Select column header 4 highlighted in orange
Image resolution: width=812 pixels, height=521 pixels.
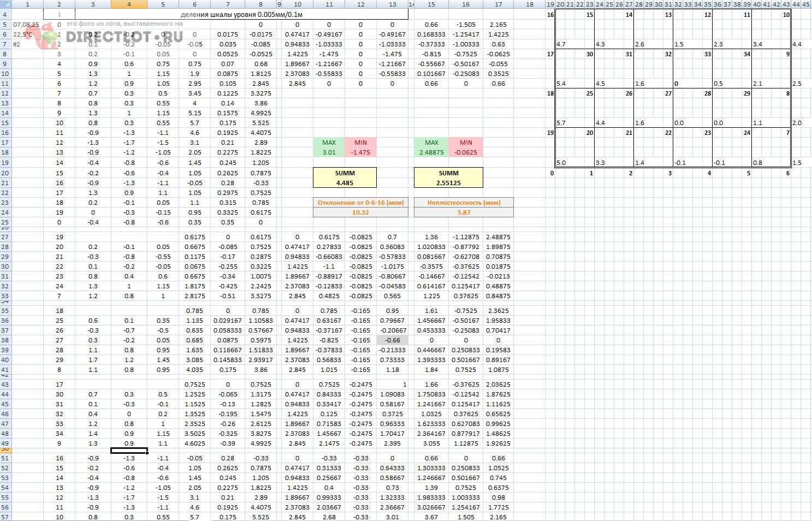pos(129,4)
